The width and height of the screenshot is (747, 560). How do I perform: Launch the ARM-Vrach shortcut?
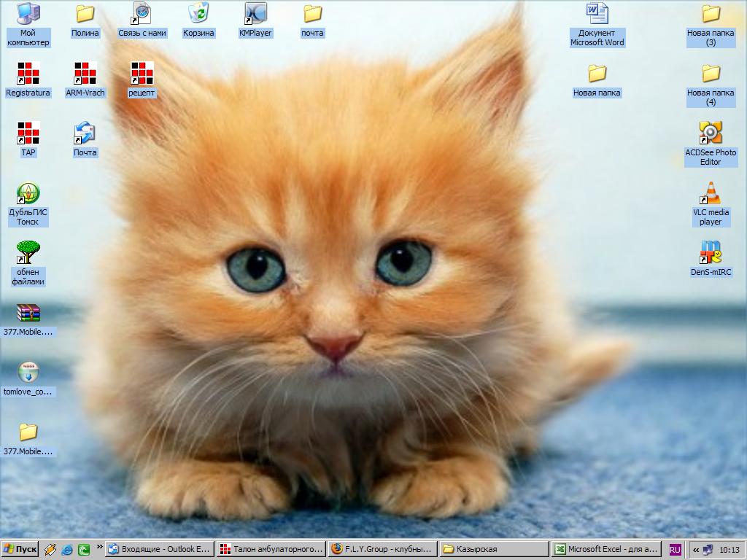click(x=85, y=80)
